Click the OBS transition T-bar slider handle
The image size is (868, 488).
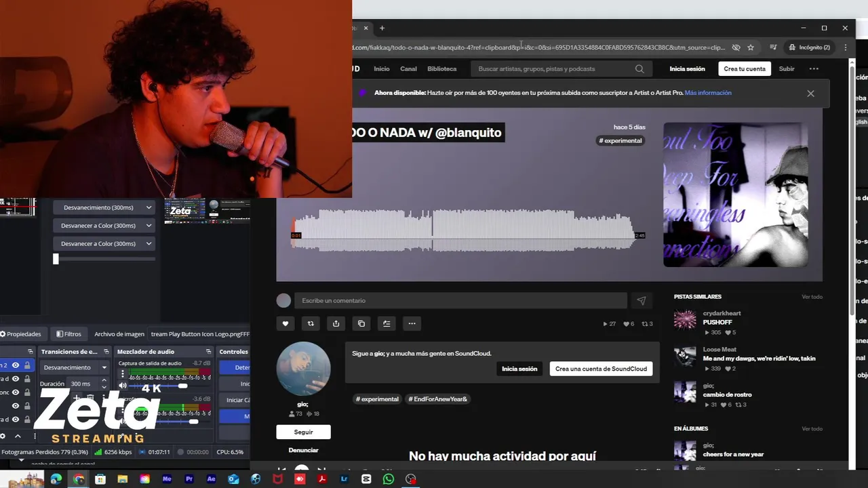[x=56, y=259]
